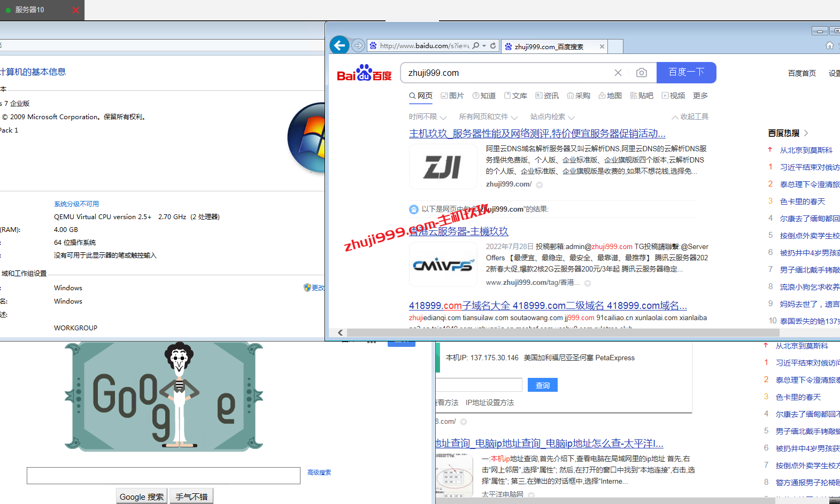
Task: Select the 文库 search tab
Action: [x=515, y=96]
